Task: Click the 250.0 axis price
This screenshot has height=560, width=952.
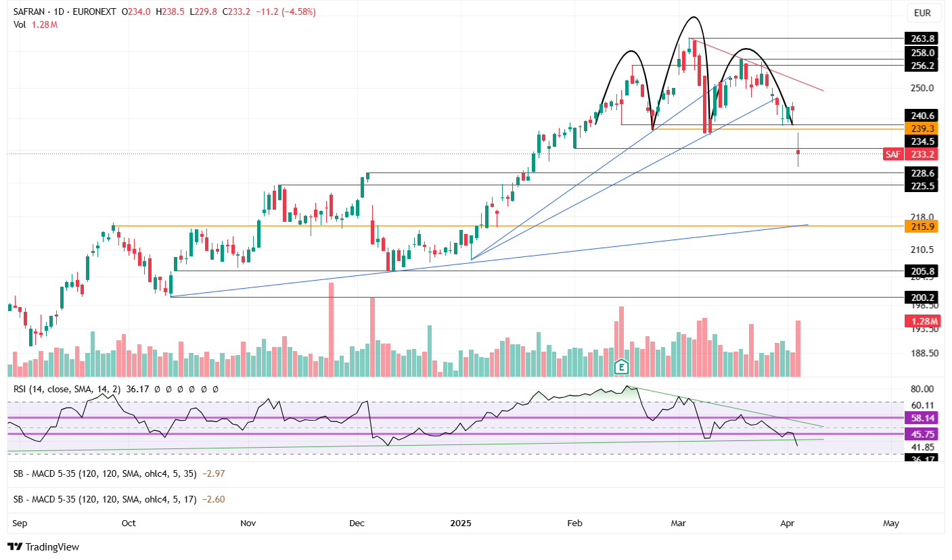Action: click(923, 88)
